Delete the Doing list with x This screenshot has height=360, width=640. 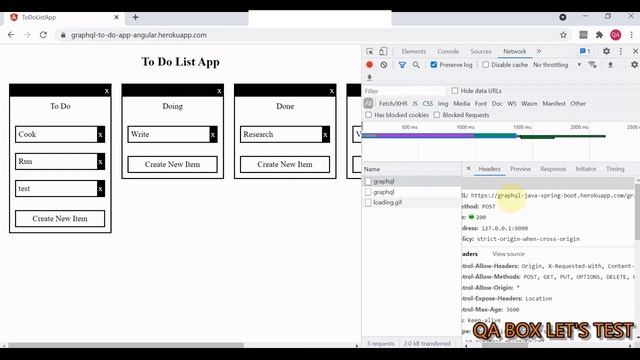219,91
